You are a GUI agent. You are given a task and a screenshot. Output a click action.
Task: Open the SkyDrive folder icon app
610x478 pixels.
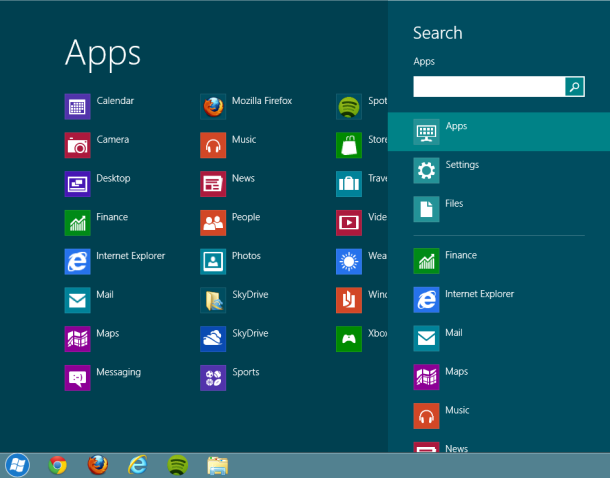(x=213, y=300)
